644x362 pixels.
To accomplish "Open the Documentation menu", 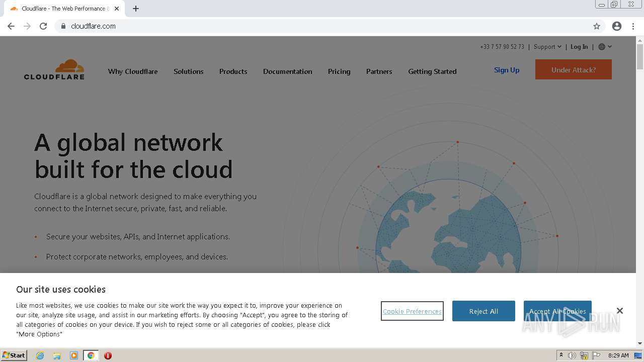I will tap(288, 71).
